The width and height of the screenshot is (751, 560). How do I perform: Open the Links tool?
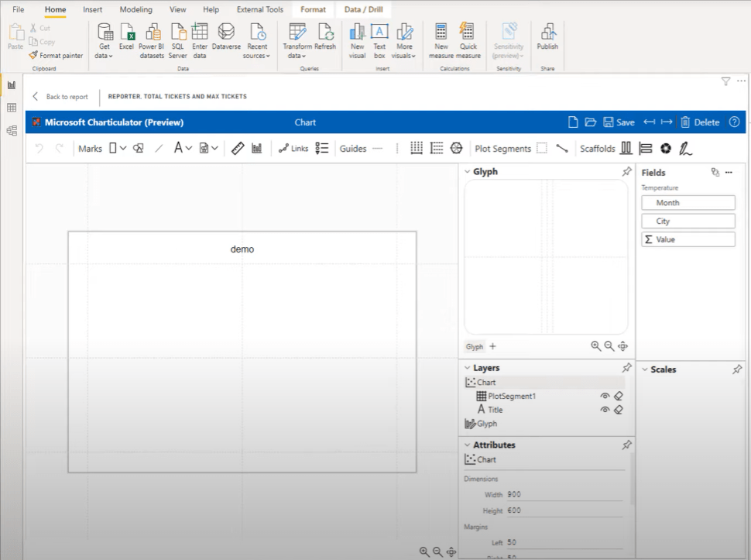293,149
